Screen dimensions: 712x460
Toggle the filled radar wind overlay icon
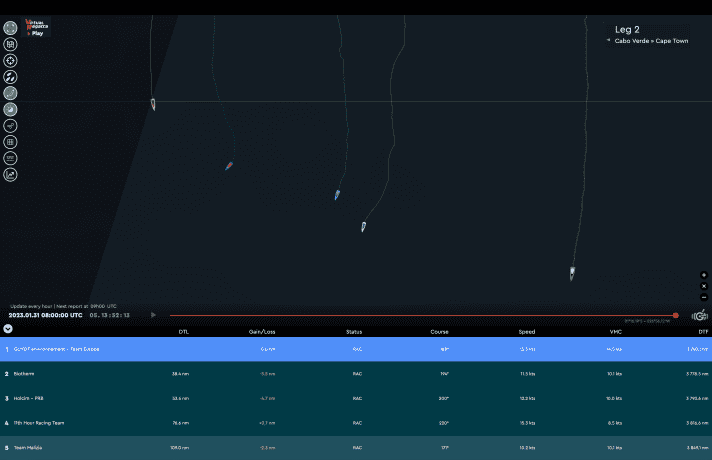click(10, 109)
